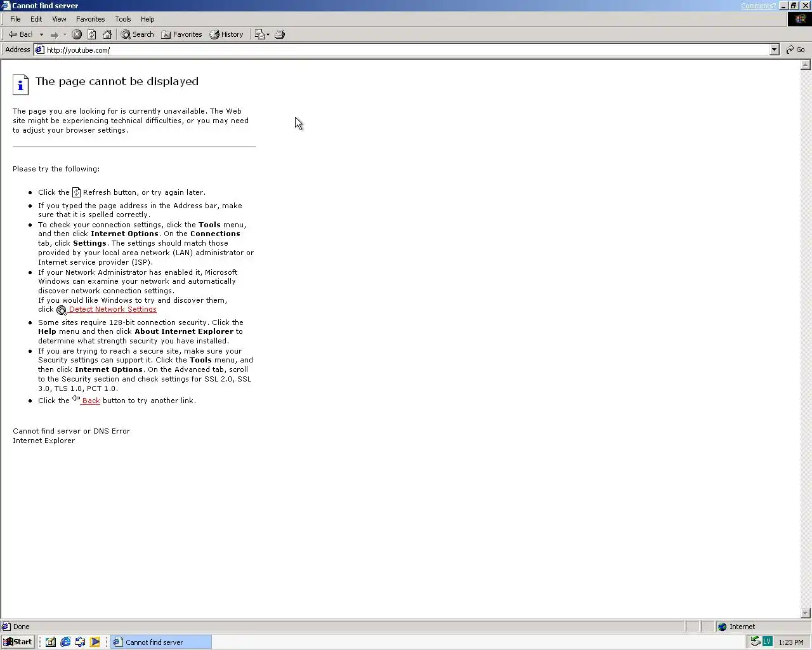The height and width of the screenshot is (650, 812).
Task: Open the History toolbar button
Action: [x=226, y=34]
